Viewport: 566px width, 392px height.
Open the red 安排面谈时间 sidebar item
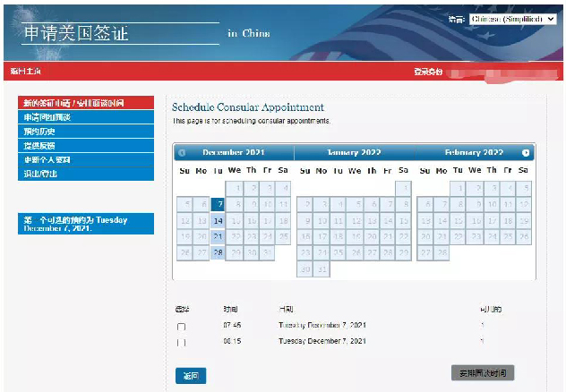[x=86, y=103]
